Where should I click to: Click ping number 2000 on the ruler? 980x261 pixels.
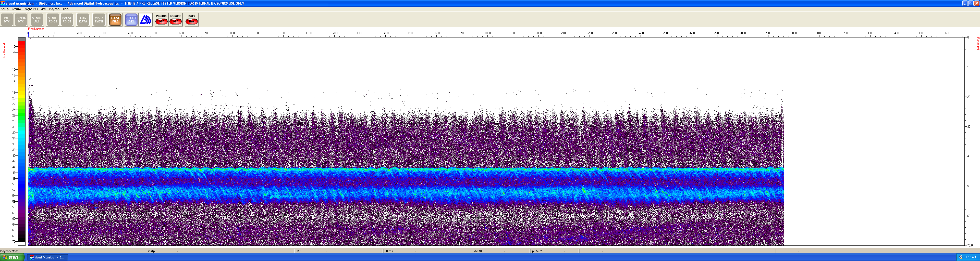tap(538, 33)
